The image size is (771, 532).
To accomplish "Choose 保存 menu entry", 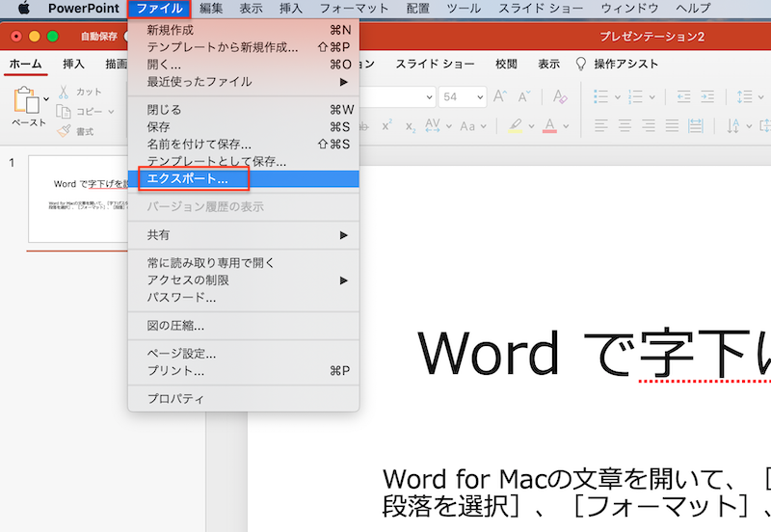I will click(244, 127).
